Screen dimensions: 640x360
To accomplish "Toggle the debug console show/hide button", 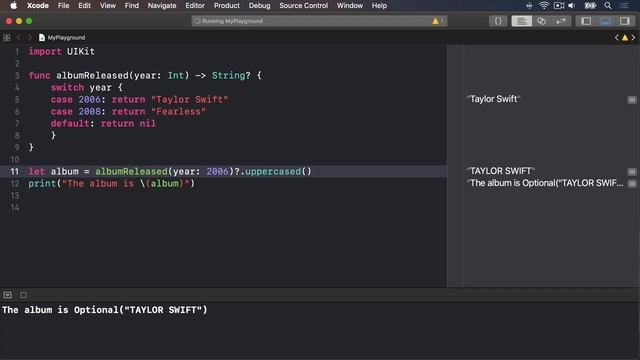I will (7, 295).
